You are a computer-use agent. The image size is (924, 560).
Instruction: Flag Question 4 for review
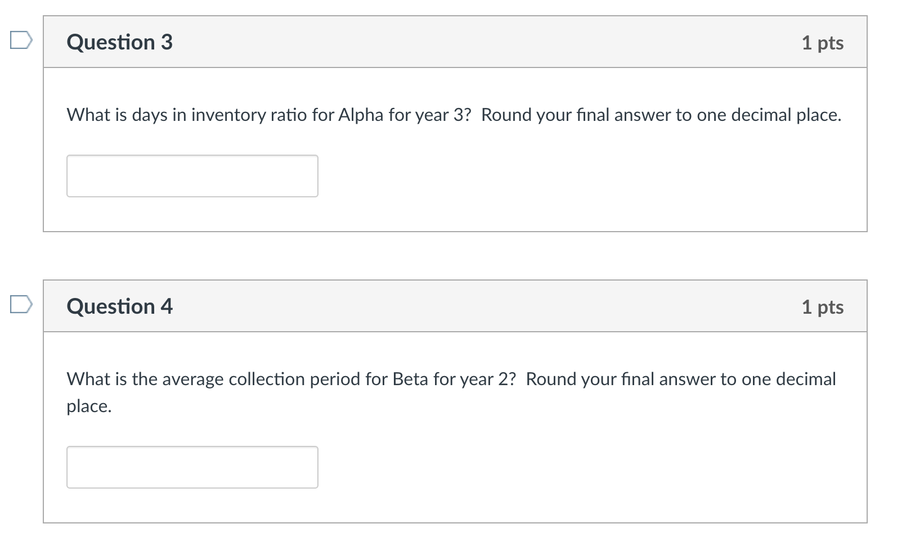(21, 305)
